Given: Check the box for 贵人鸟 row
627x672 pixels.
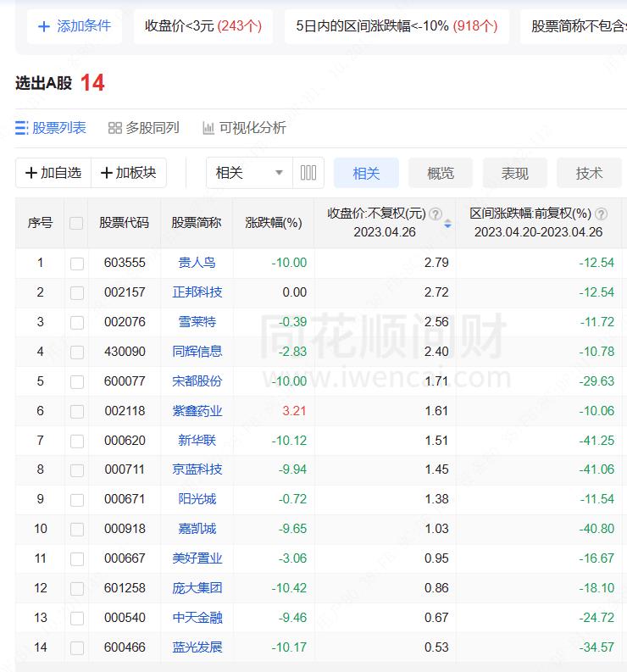Looking at the screenshot, I should (76, 263).
